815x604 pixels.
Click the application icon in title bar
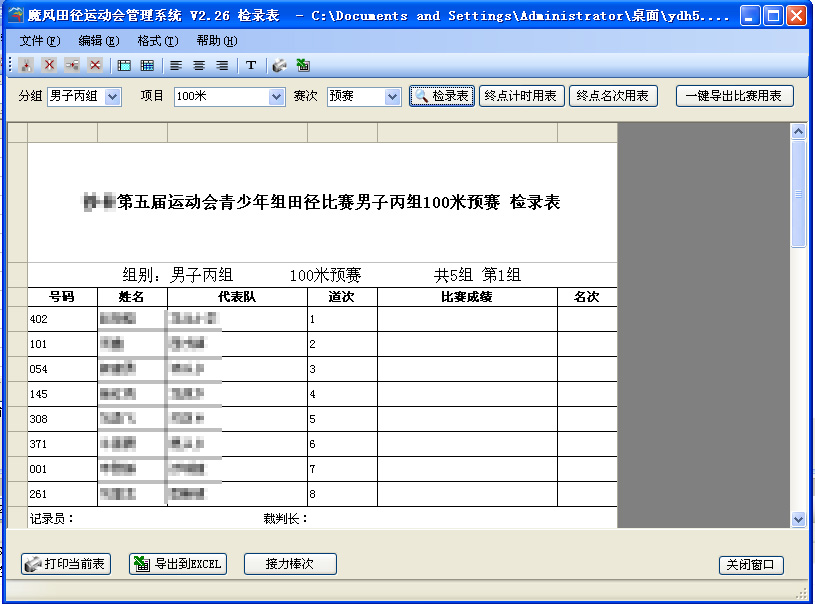coord(16,15)
